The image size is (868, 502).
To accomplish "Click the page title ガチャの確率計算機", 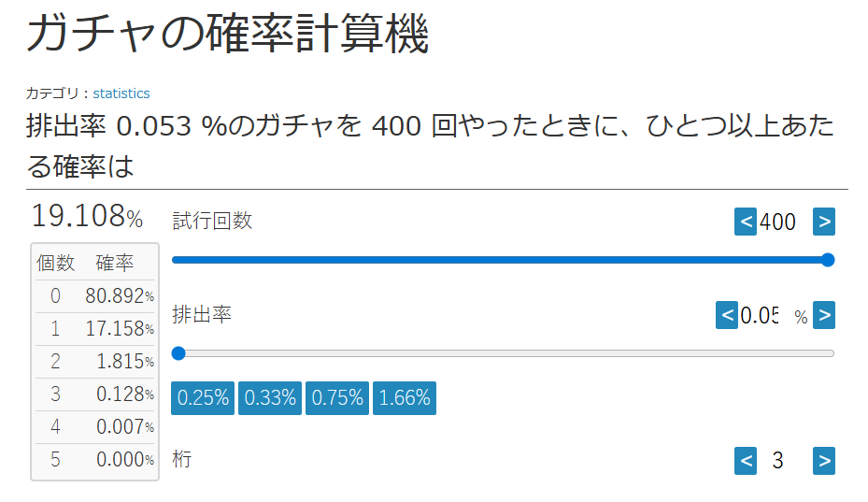I will 227,36.
